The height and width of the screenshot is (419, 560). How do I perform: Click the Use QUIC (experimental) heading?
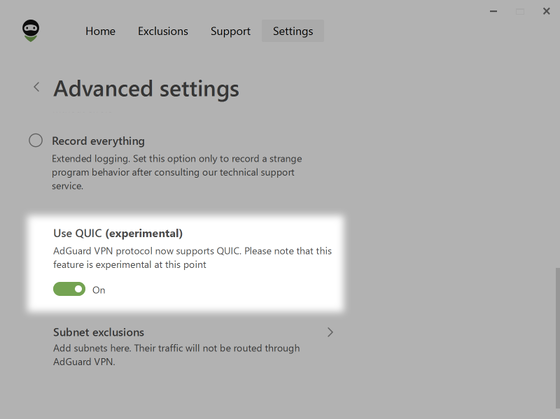118,233
